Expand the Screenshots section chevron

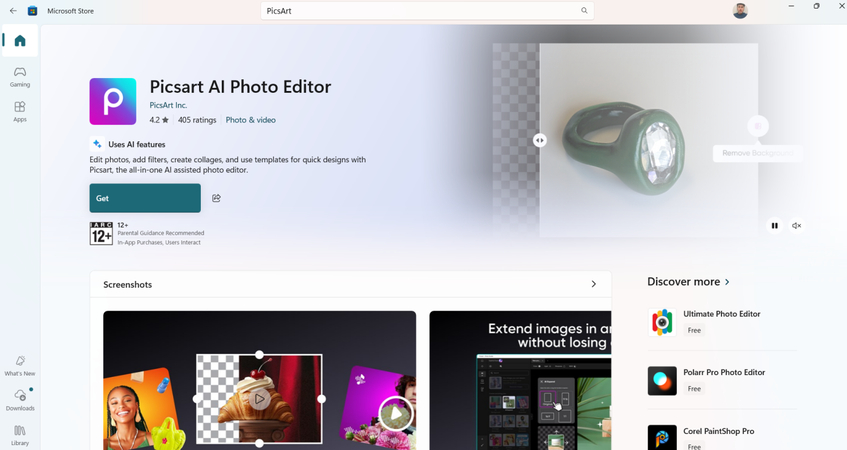point(593,284)
